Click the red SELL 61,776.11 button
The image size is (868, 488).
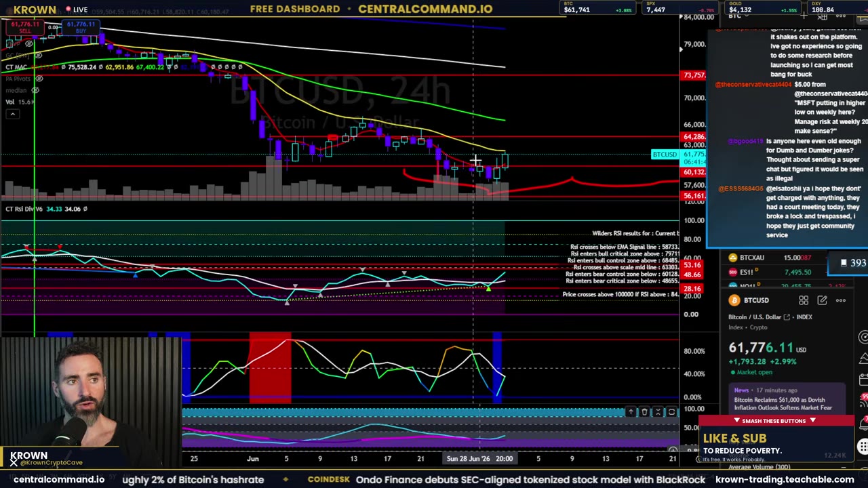26,28
